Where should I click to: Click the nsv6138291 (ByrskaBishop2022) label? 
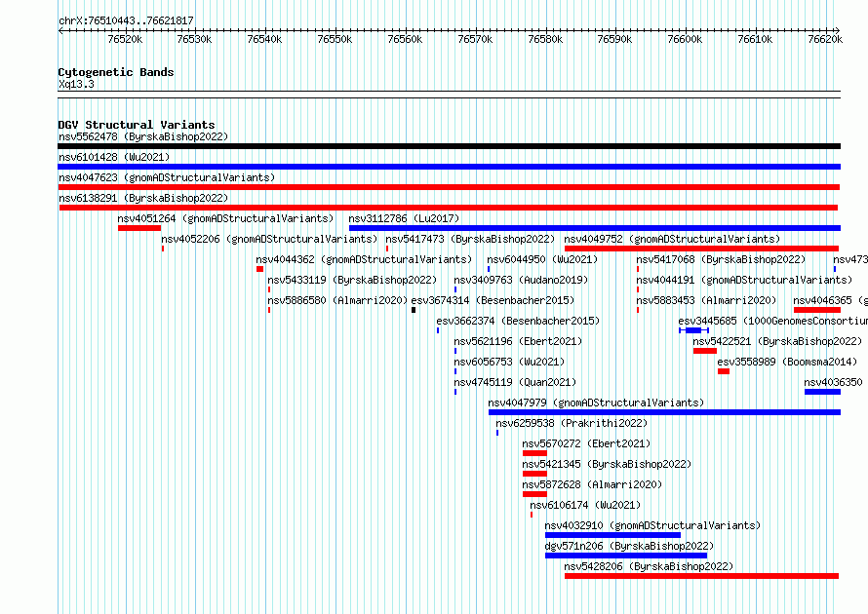(143, 198)
